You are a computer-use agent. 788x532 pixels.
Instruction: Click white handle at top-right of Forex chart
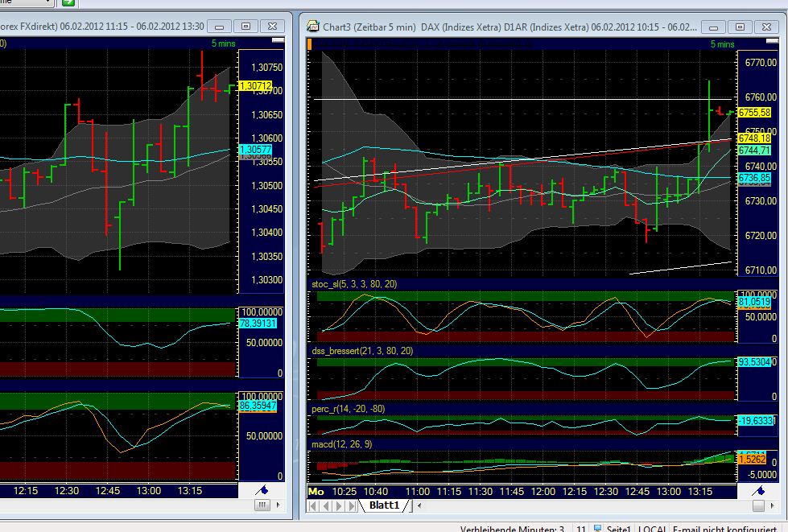tap(278, 39)
